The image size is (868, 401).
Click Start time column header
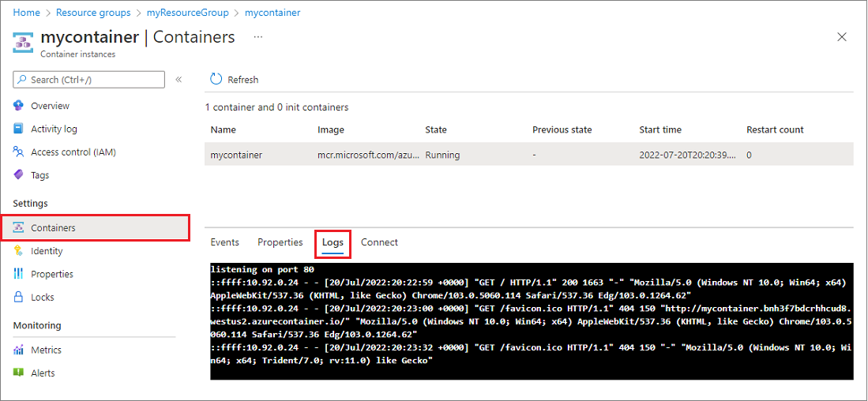pos(659,130)
